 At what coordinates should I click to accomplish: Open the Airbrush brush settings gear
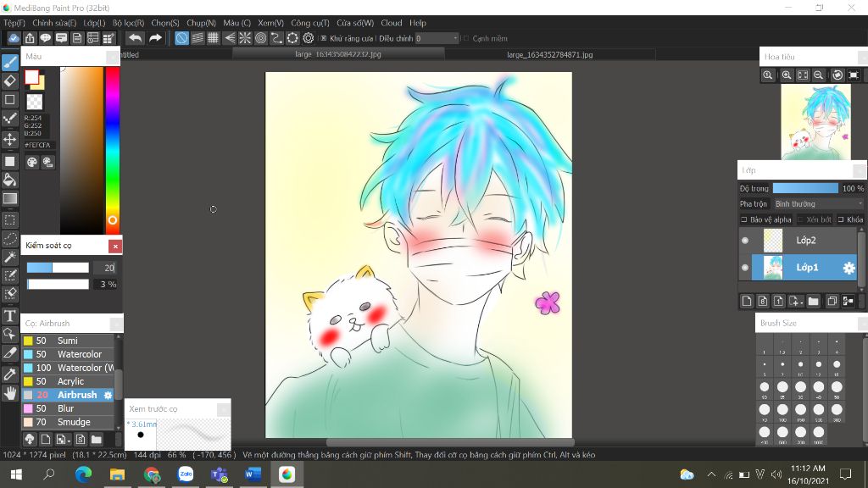click(108, 395)
